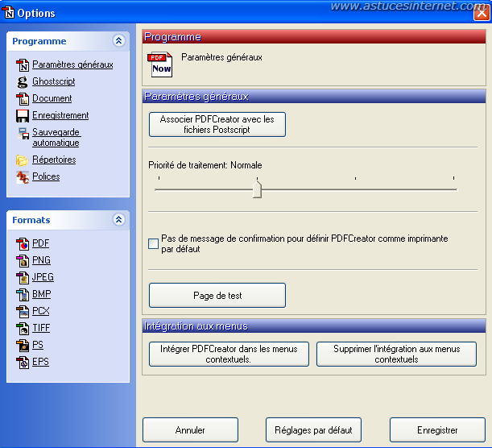The image size is (492, 448).
Task: Click Supprimer l'intégration aux menus contextuels
Action: click(x=396, y=355)
